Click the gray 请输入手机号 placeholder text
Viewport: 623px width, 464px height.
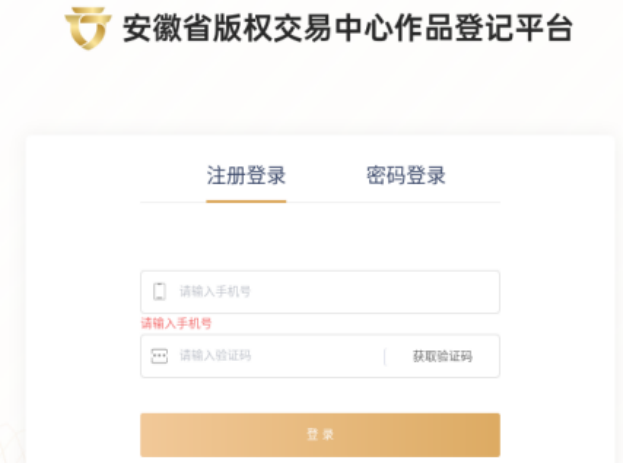[x=215, y=292]
